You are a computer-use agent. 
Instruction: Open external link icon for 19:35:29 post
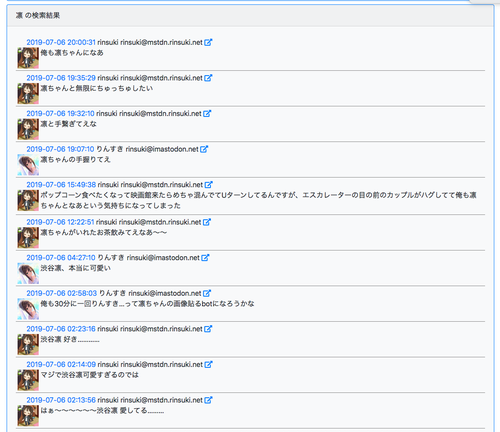208,78
